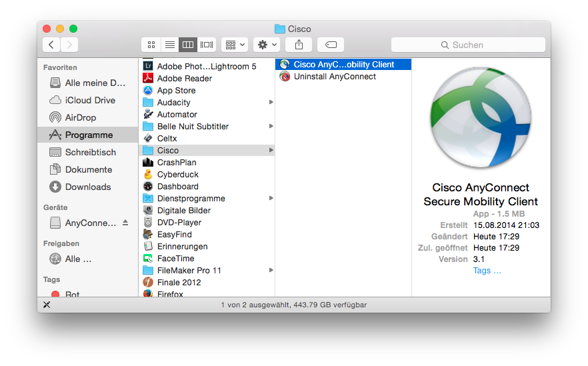
Task: Select the Audacity folder icon
Action: (148, 102)
